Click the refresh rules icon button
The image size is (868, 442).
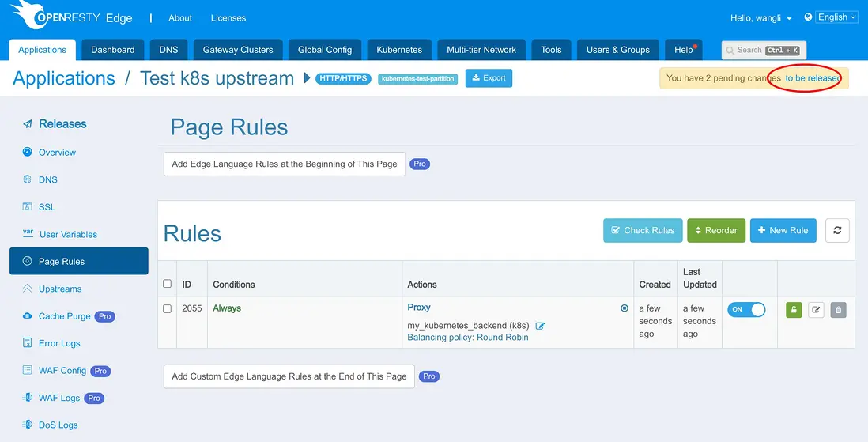pyautogui.click(x=837, y=230)
